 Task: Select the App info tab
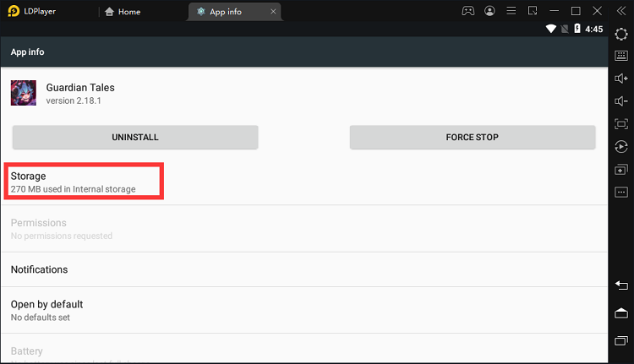click(x=235, y=12)
